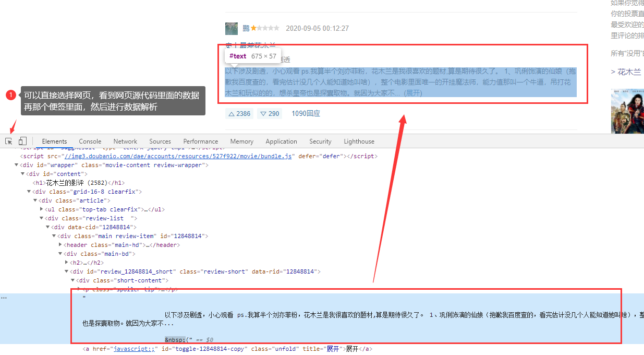Image resolution: width=644 pixels, height=355 pixels.
Task: Open the Lighthouse tab
Action: pyautogui.click(x=359, y=141)
